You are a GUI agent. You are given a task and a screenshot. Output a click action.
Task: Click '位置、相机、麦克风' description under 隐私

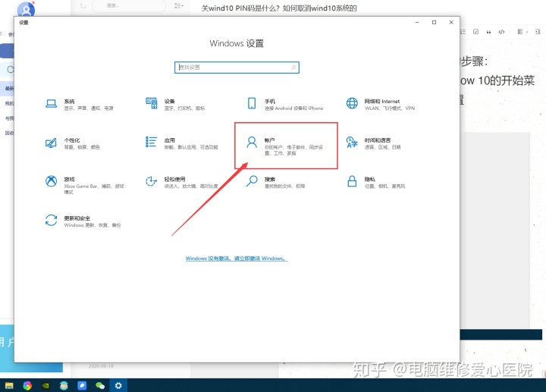384,187
